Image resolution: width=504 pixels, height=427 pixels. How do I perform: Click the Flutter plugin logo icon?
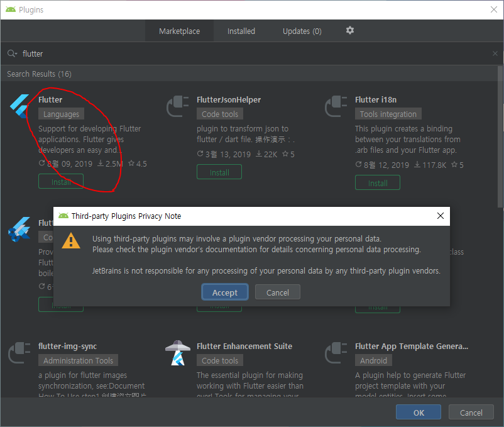pyautogui.click(x=19, y=106)
